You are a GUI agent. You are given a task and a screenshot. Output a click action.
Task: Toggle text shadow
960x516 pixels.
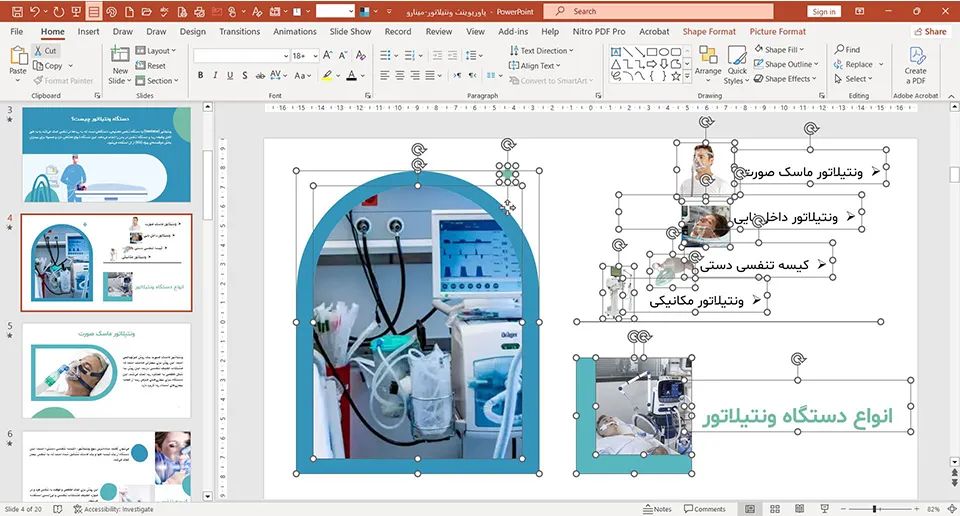[x=244, y=75]
